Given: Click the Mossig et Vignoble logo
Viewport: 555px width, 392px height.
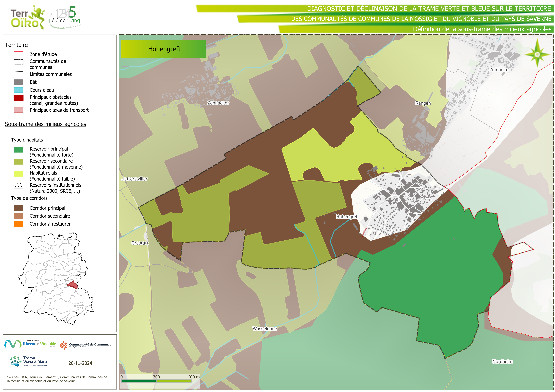Looking at the screenshot, I should point(30,344).
